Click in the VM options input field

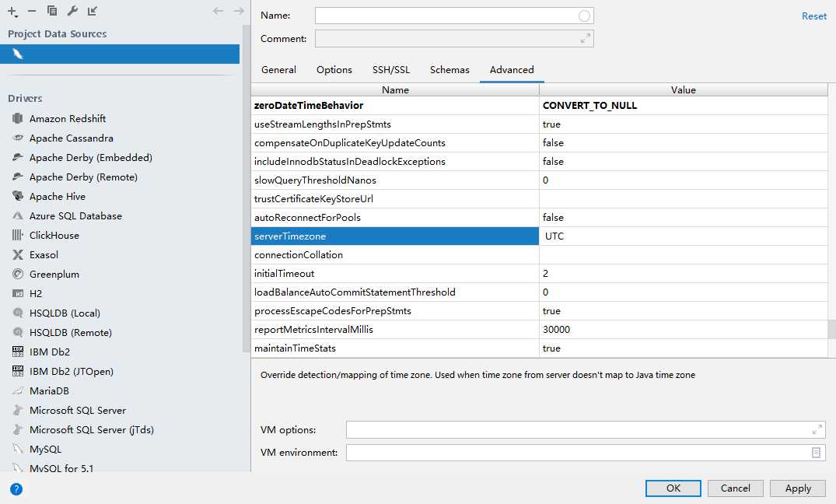586,429
